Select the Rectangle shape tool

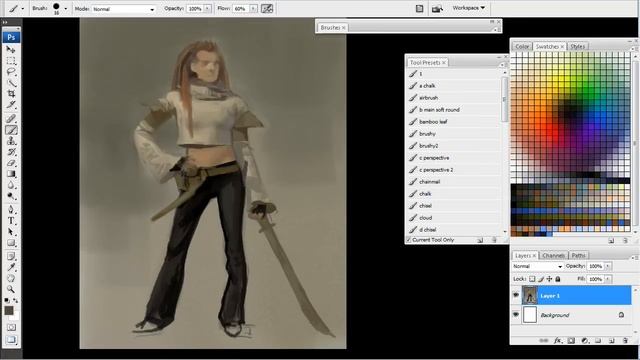coord(11,243)
